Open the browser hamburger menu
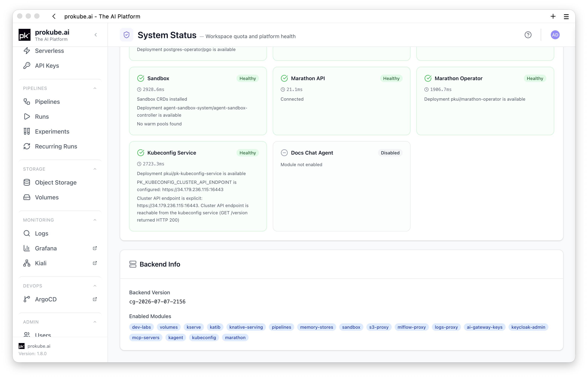The width and height of the screenshot is (588, 378). pos(566,16)
